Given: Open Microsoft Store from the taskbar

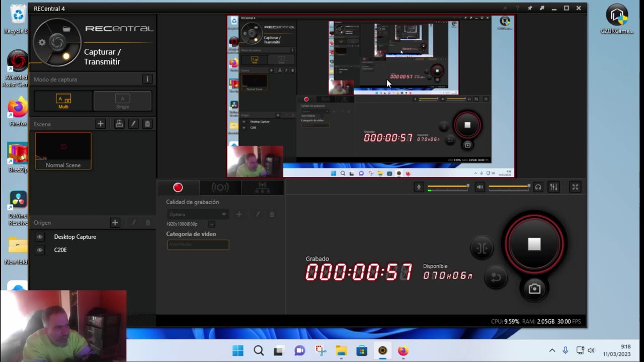Looking at the screenshot, I should point(362,350).
